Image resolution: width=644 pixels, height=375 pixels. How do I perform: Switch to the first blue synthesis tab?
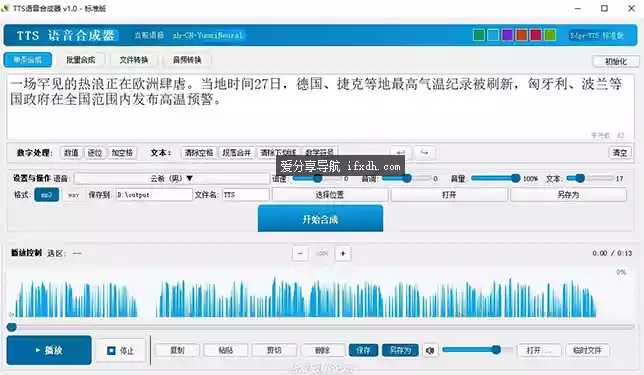(x=28, y=60)
